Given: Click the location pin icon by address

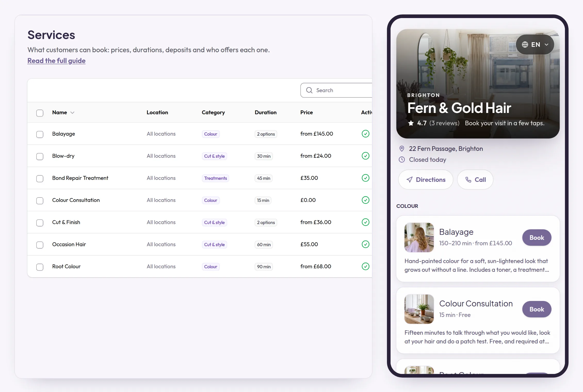Looking at the screenshot, I should pyautogui.click(x=402, y=149).
